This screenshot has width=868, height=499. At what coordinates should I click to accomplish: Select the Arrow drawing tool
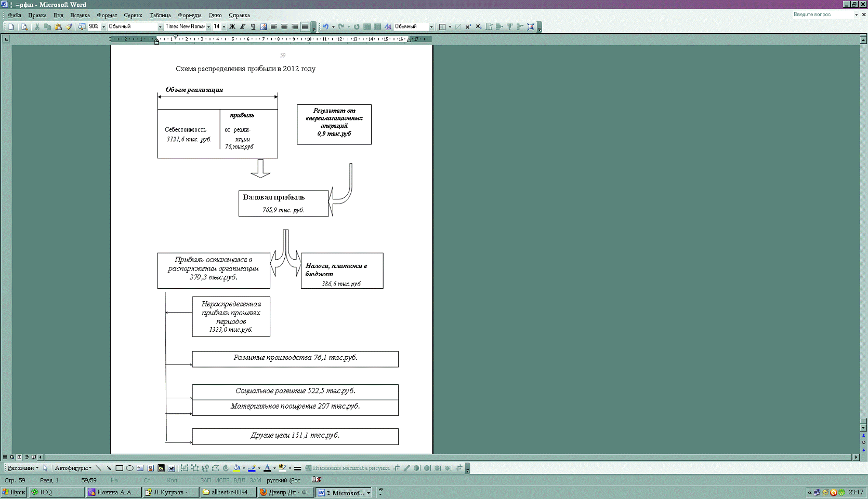tap(109, 468)
